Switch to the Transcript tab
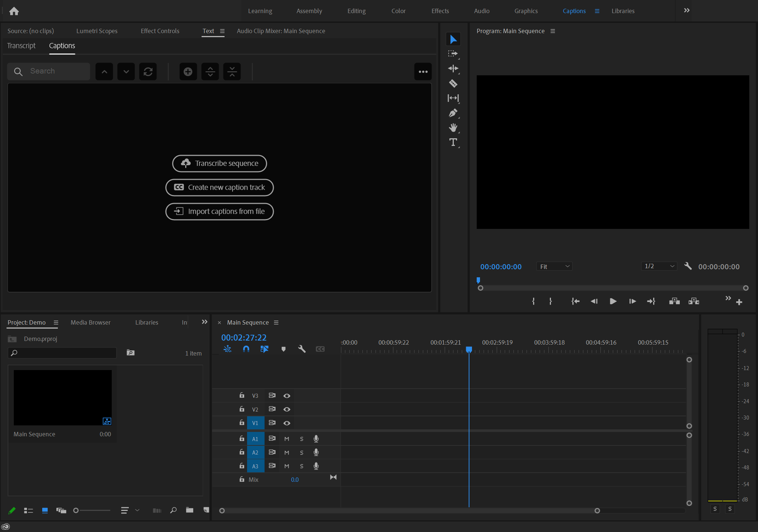Screen dimensions: 758x532 click(21, 46)
